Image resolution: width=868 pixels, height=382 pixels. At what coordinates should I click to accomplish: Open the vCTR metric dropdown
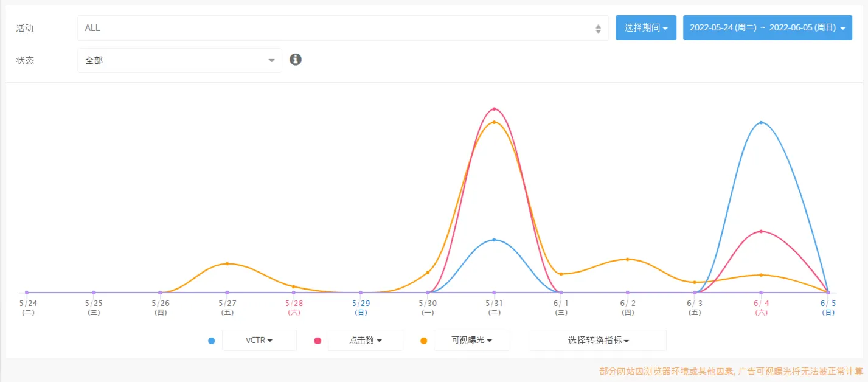[259, 341]
